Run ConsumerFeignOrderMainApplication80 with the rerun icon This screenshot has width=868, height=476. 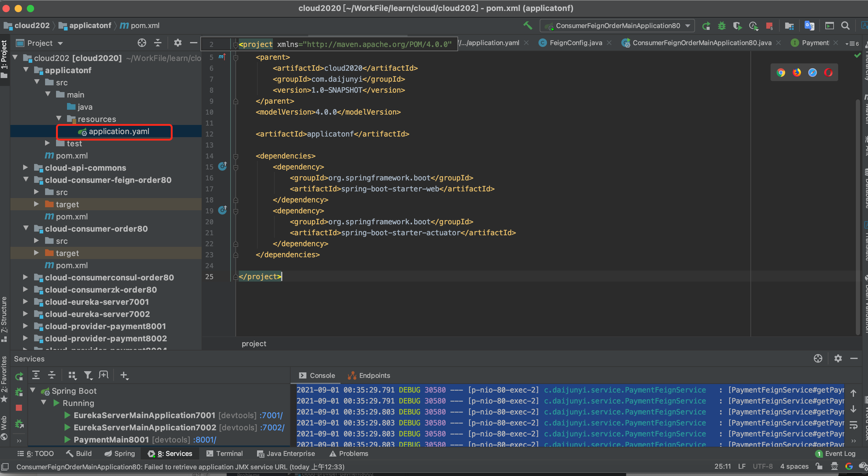(x=706, y=26)
